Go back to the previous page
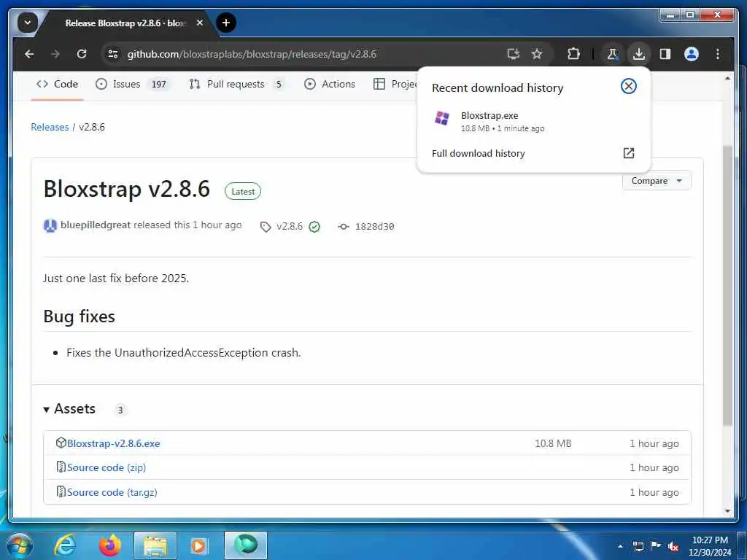 click(29, 54)
